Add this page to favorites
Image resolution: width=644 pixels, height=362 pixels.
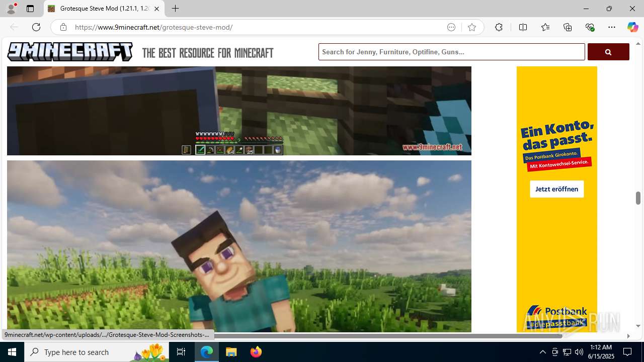pyautogui.click(x=471, y=27)
